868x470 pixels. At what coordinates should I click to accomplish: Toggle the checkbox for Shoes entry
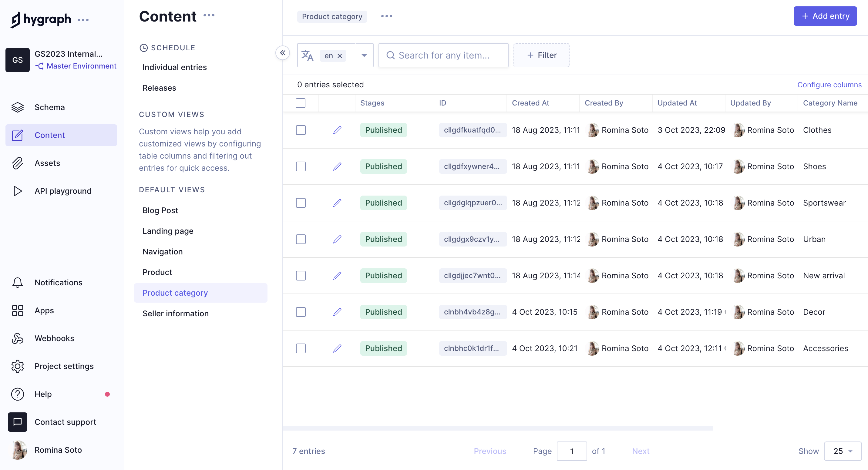click(300, 166)
